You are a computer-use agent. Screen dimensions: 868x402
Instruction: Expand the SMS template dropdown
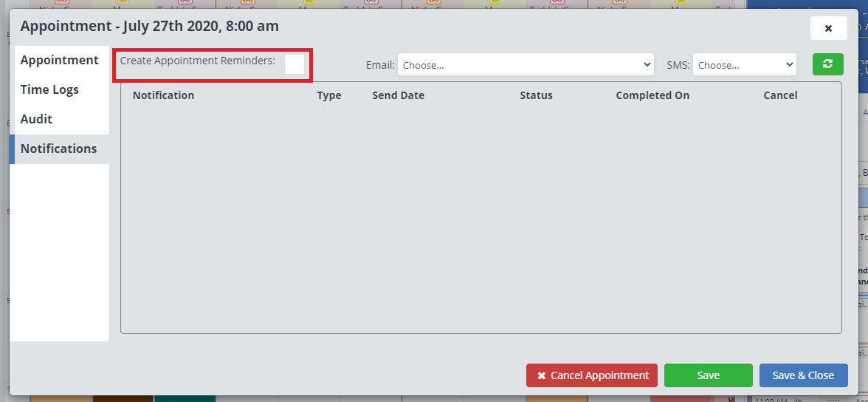click(x=744, y=65)
